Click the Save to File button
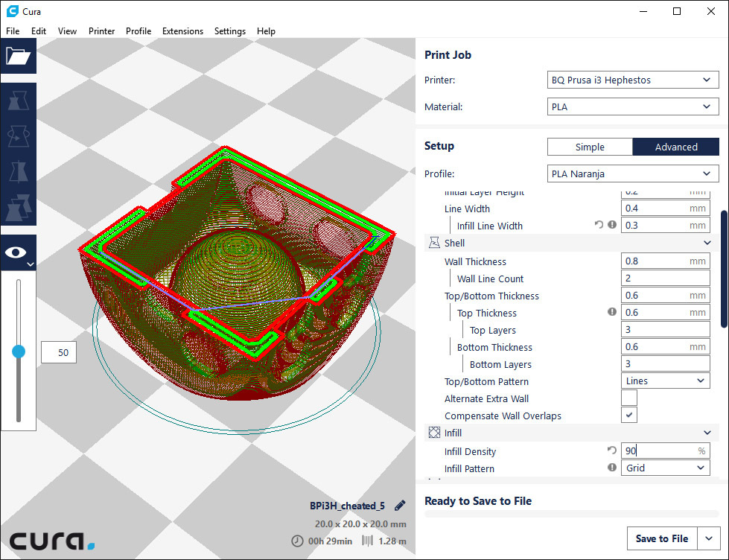 click(662, 538)
